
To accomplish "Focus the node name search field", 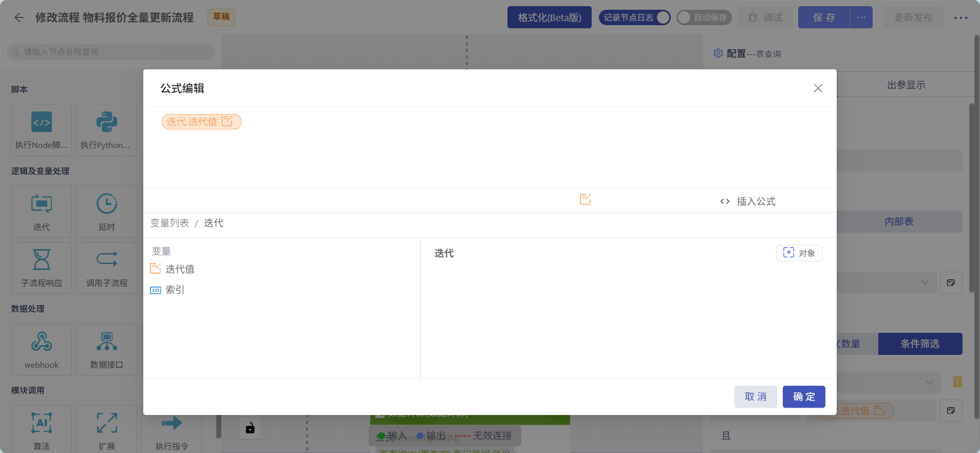I will click(x=111, y=52).
